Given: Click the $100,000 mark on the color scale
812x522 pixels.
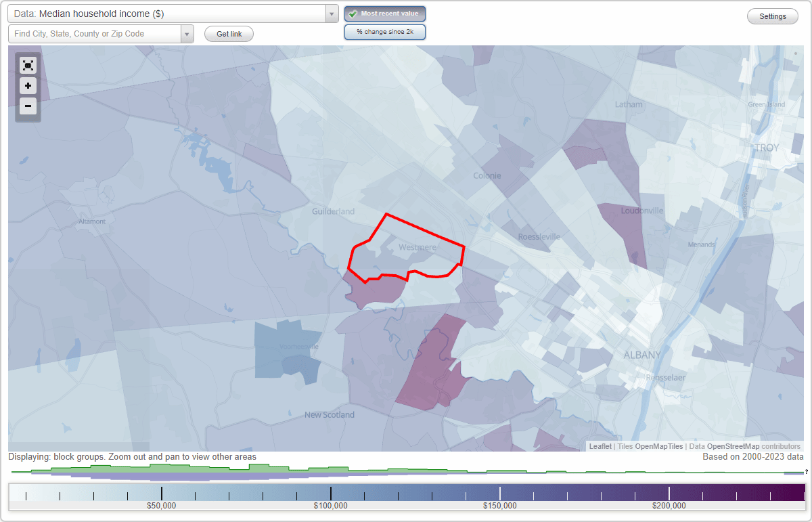Looking at the screenshot, I should tap(331, 505).
